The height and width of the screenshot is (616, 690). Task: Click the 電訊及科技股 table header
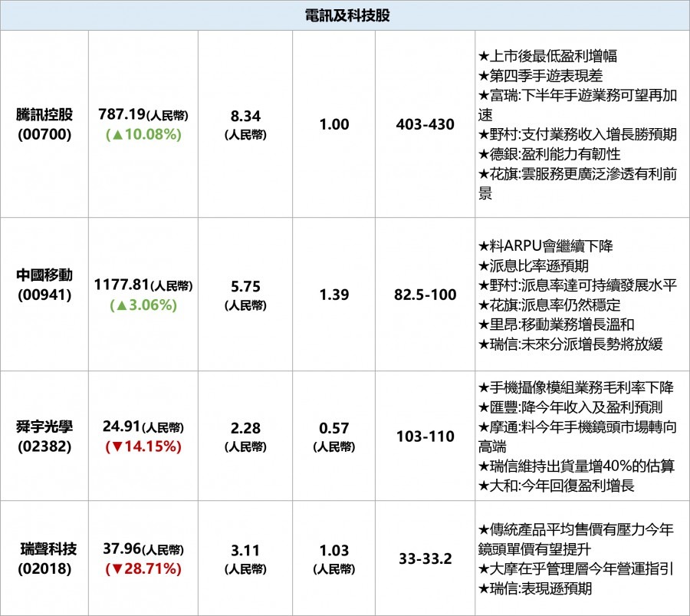click(347, 15)
